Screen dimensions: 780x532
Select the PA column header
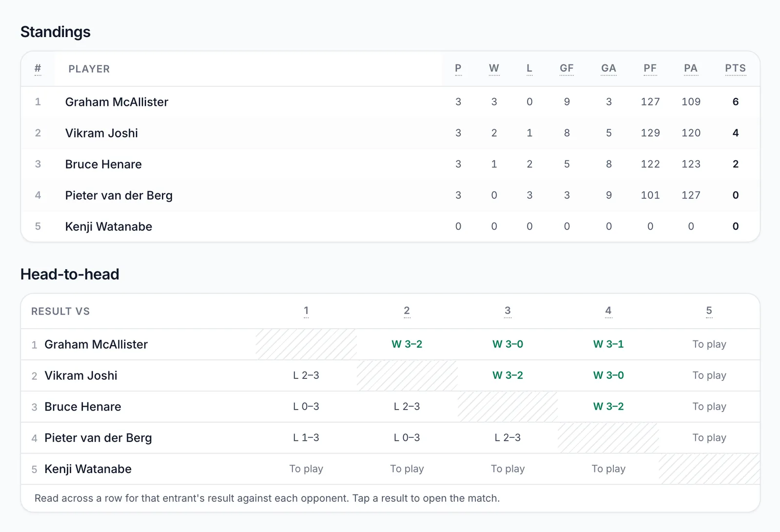(x=691, y=69)
